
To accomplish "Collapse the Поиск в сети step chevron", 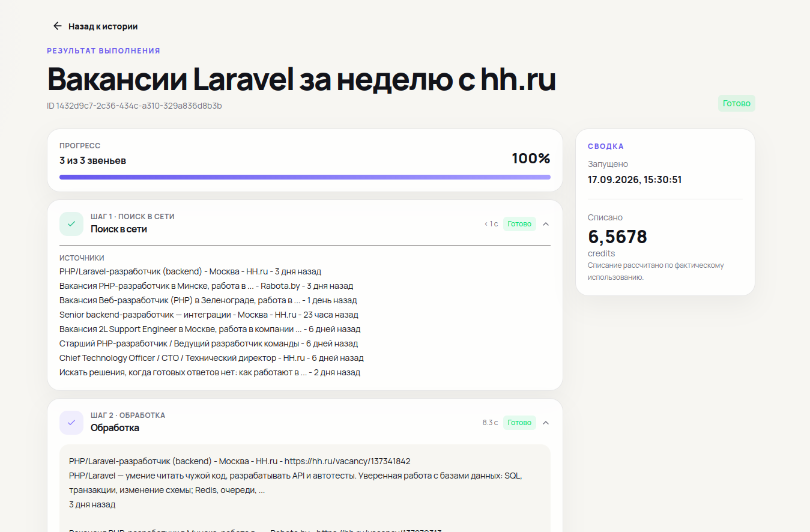I will click(x=546, y=224).
